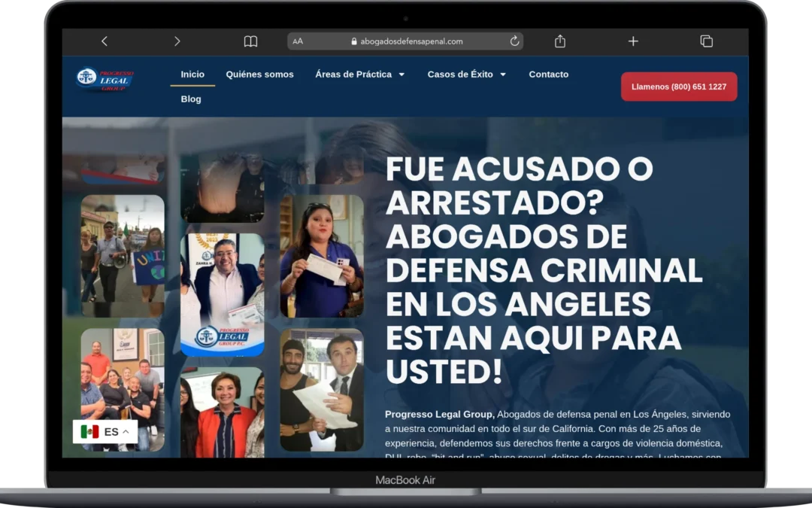
Task: Click the Llamenos (800) 651 1227 button
Action: point(678,87)
